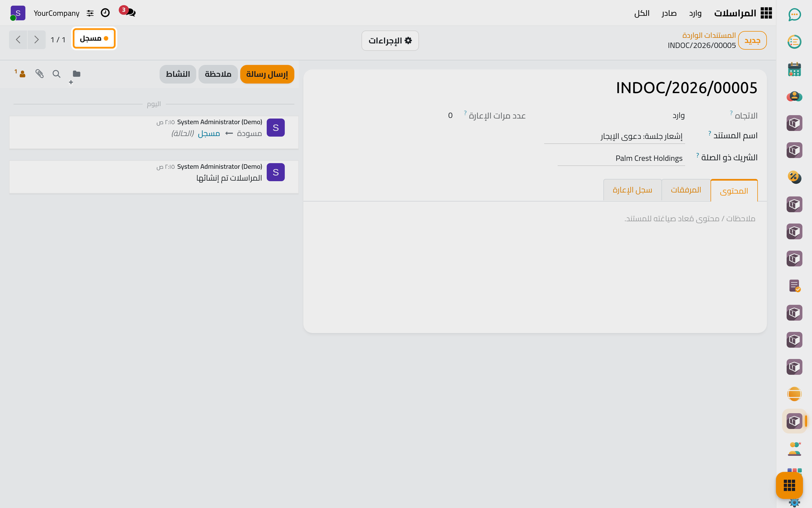This screenshot has width=812, height=508.
Task: Open the YourCompany company switcher
Action: 57,13
